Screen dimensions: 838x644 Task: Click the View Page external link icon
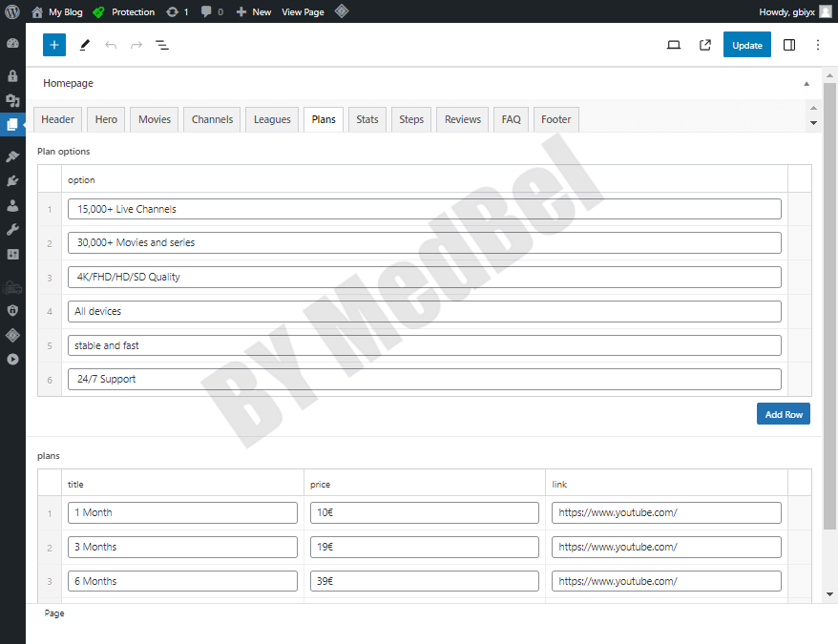(x=705, y=45)
